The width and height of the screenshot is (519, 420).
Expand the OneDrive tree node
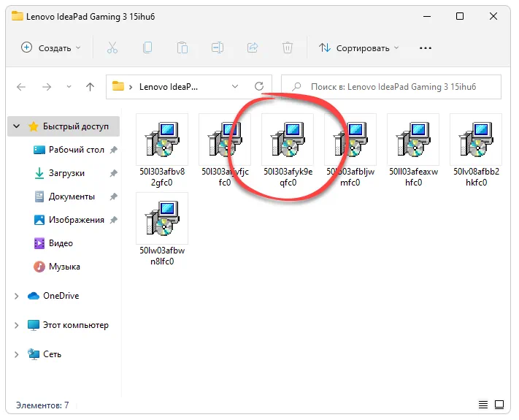pyautogui.click(x=17, y=296)
